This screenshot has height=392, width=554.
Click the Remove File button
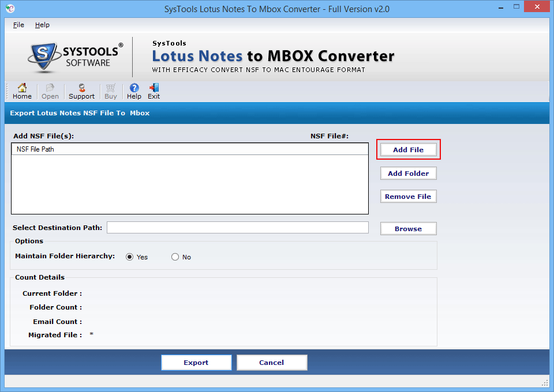click(x=408, y=197)
